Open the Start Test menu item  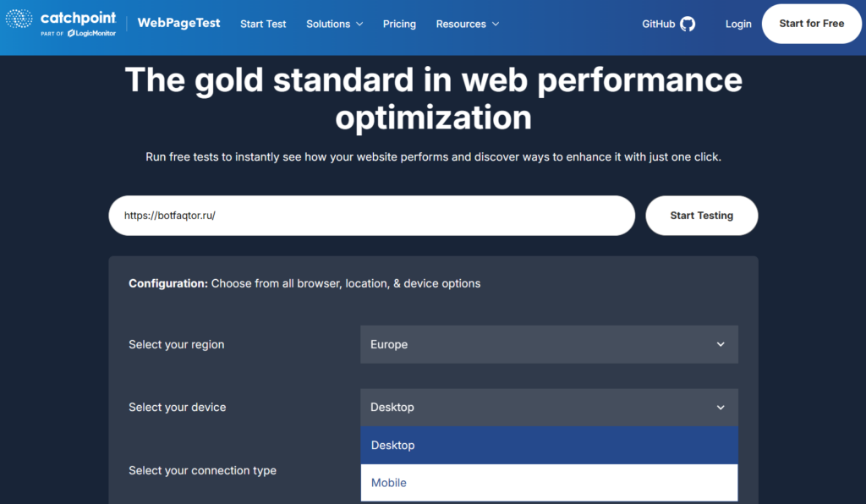pyautogui.click(x=263, y=24)
